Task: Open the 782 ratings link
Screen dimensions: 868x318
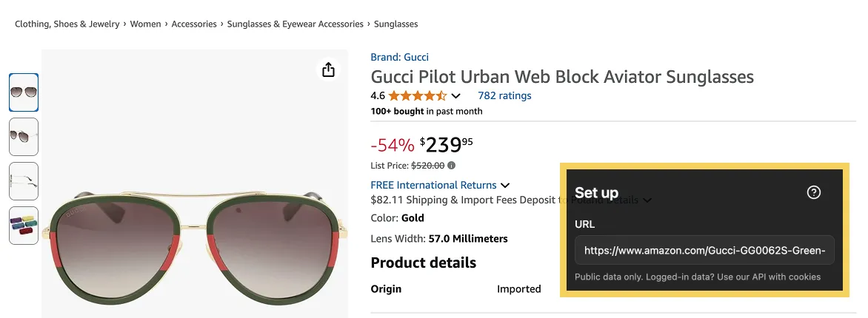Action: point(504,95)
